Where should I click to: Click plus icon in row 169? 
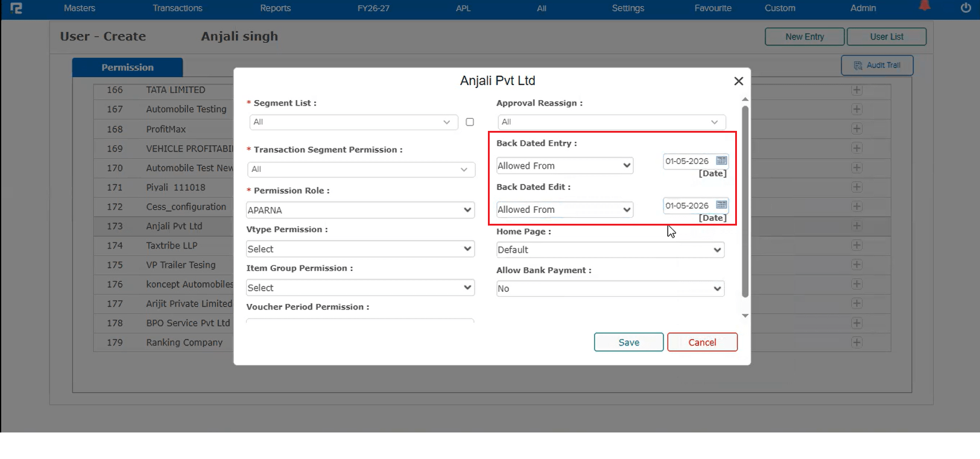[856, 148]
